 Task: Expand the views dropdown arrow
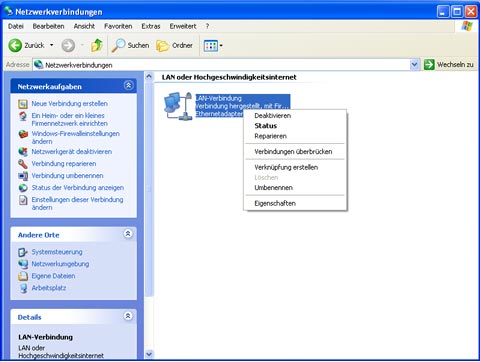click(221, 46)
